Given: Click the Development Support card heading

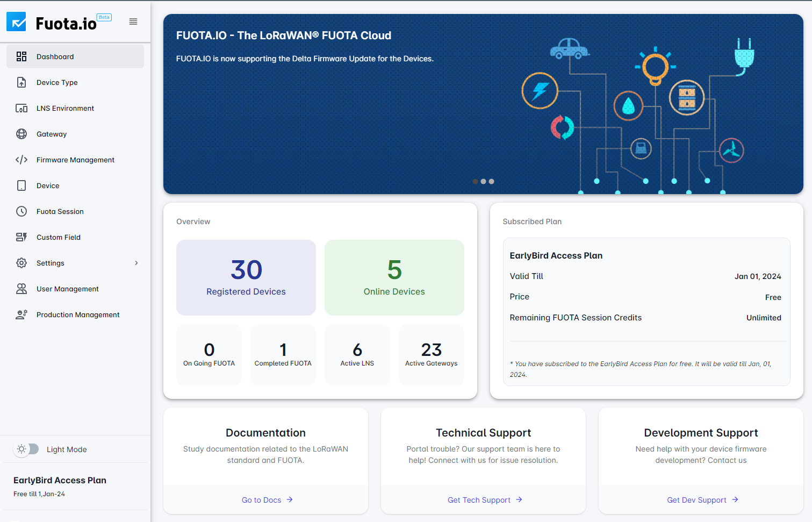Looking at the screenshot, I should [701, 433].
